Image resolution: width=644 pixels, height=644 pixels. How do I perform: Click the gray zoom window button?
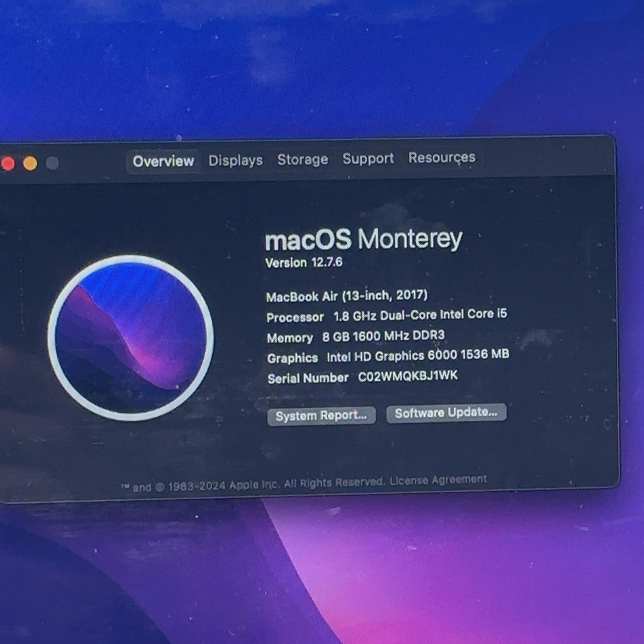(52, 163)
